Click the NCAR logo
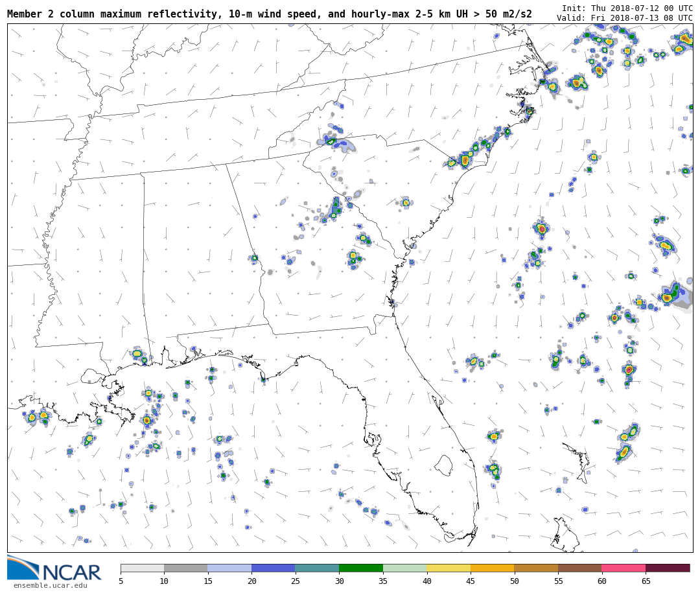This screenshot has height=593, width=700. click(x=54, y=568)
